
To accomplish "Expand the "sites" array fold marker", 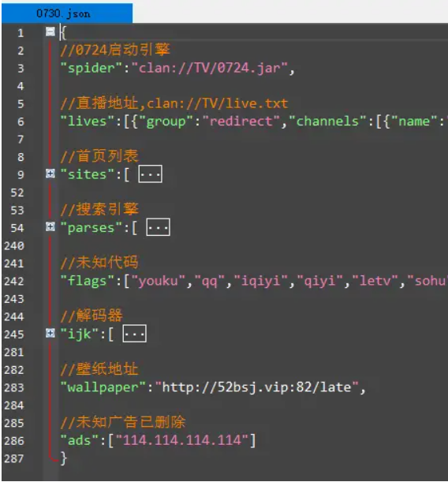I will pos(50,174).
